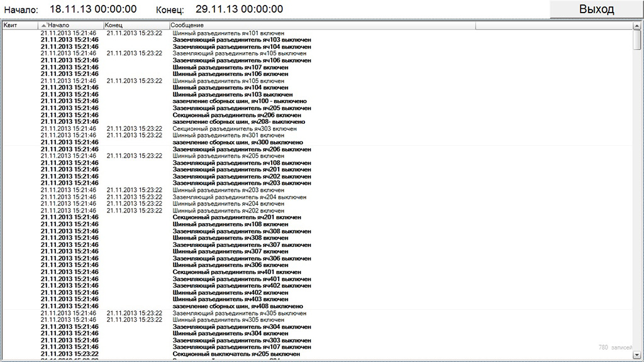Viewport: 644px width, 362px height.
Task: Select row Заземляющий разъединитель яч103 выключен
Action: 317,40
